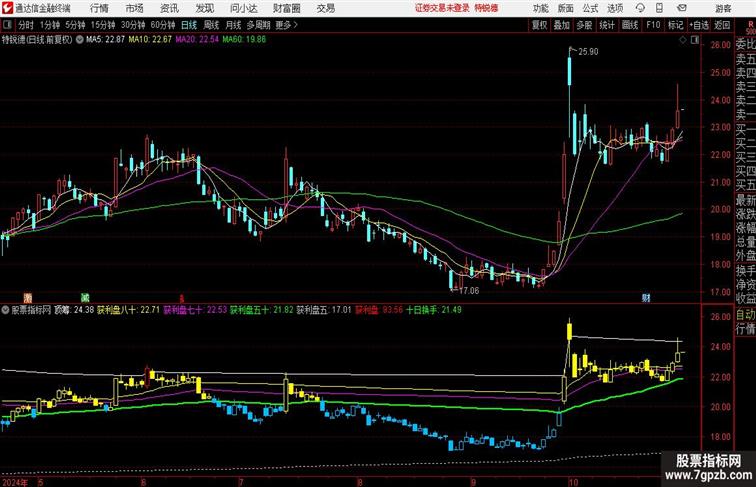
Task: Open the 财富圈 menu
Action: pyautogui.click(x=286, y=8)
